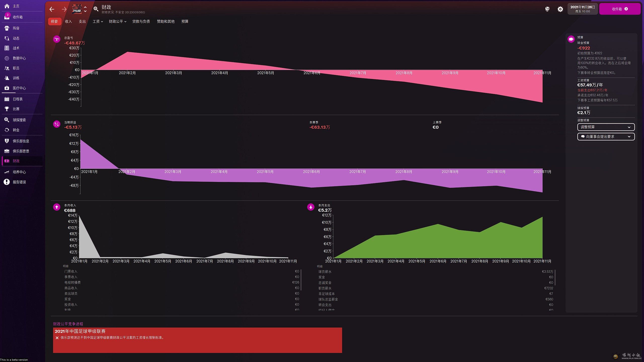Screen dimensions: 644x362
Task: Click the 收件箱 continue button
Action: tap(620, 9)
